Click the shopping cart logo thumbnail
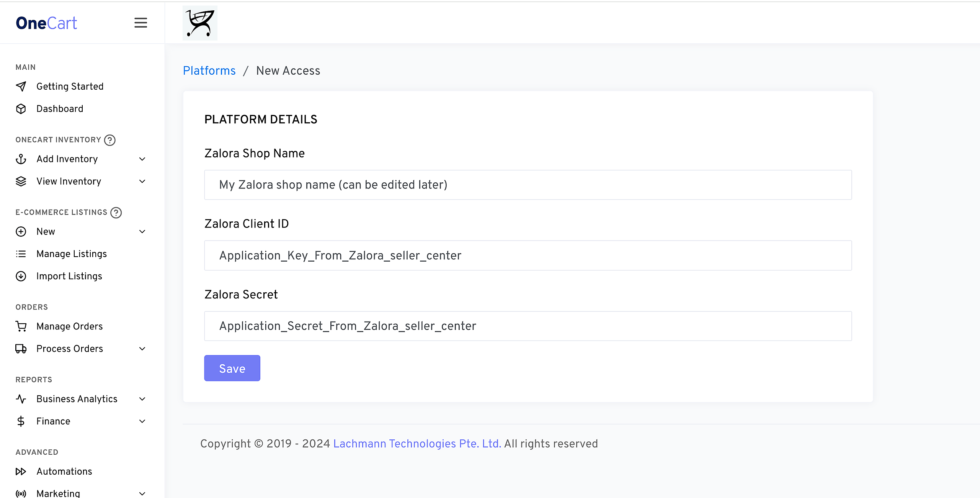 200,23
